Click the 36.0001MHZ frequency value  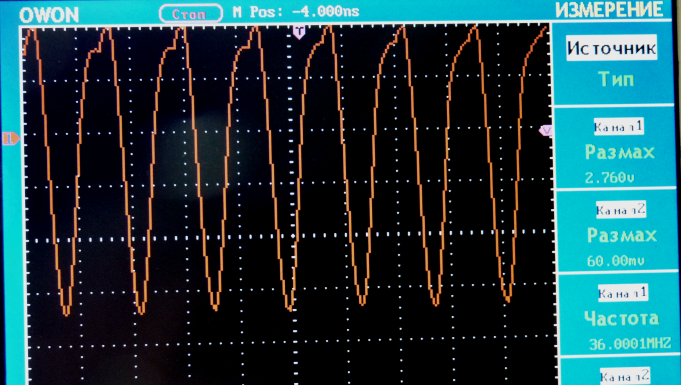630,344
